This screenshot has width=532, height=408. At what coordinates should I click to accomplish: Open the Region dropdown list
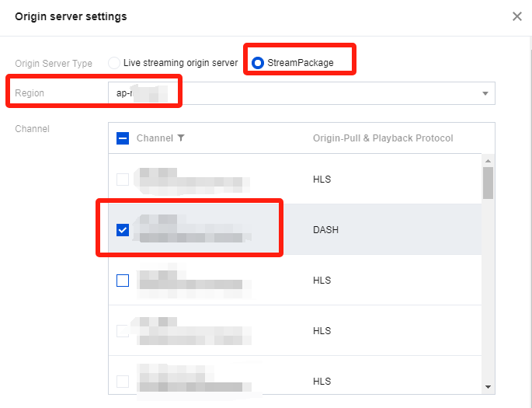click(x=301, y=93)
